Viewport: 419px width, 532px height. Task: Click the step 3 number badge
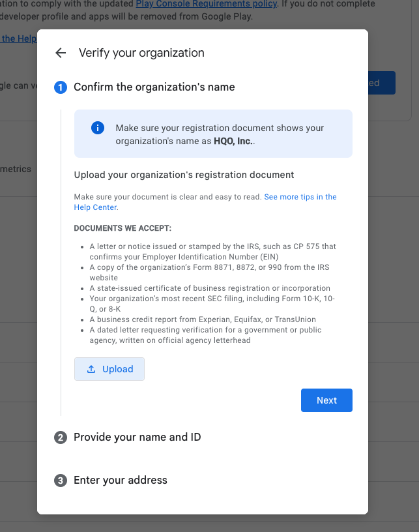pyautogui.click(x=61, y=480)
